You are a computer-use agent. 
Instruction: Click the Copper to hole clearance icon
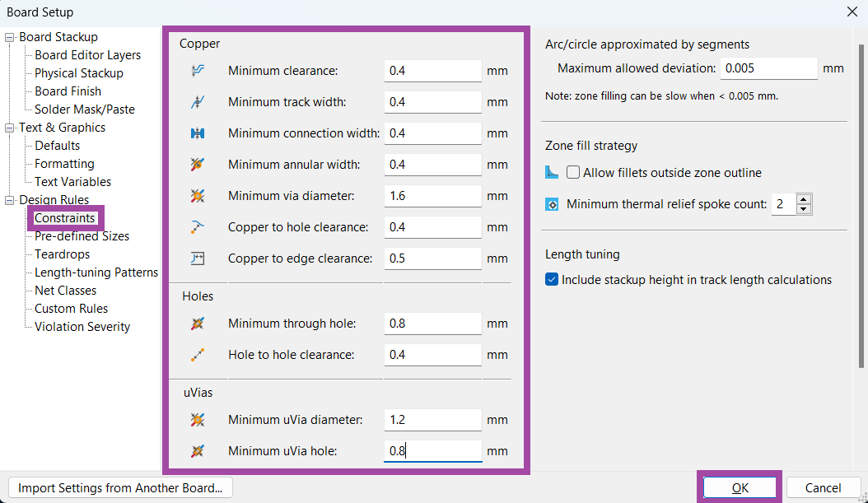[x=197, y=227]
